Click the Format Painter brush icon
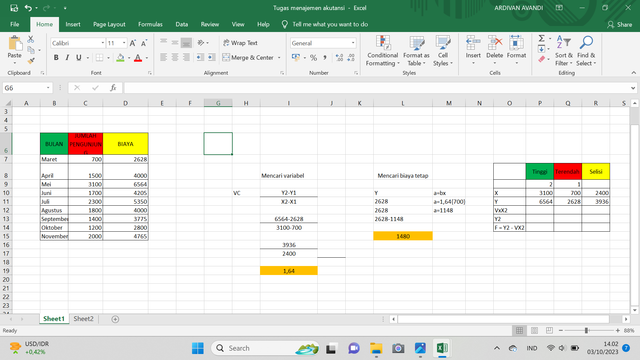Screen dimensions: 640x360 pos(31,61)
